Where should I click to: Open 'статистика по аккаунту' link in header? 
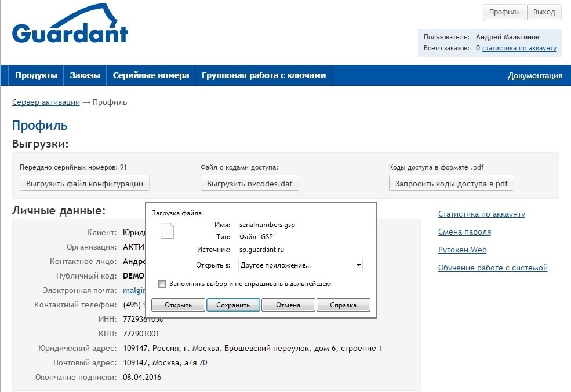point(519,48)
